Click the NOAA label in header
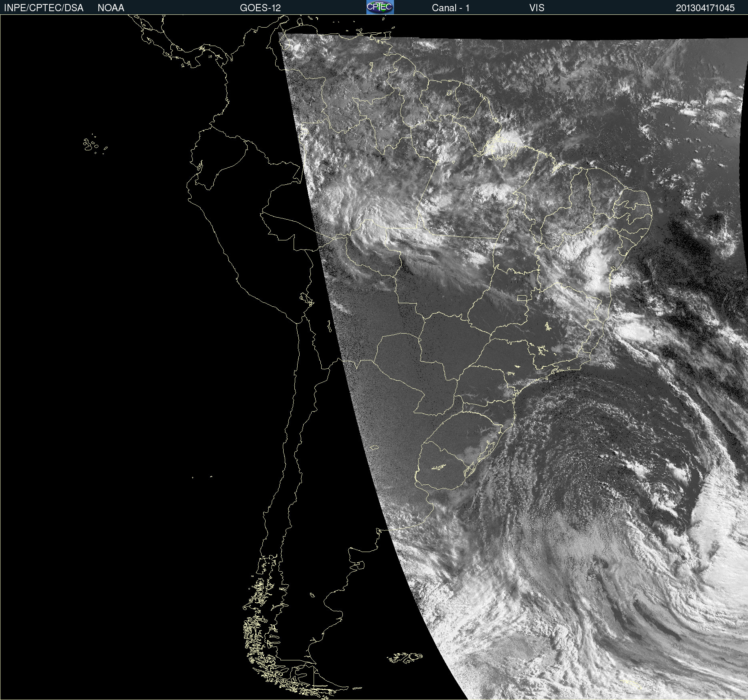748x700 pixels. click(111, 8)
